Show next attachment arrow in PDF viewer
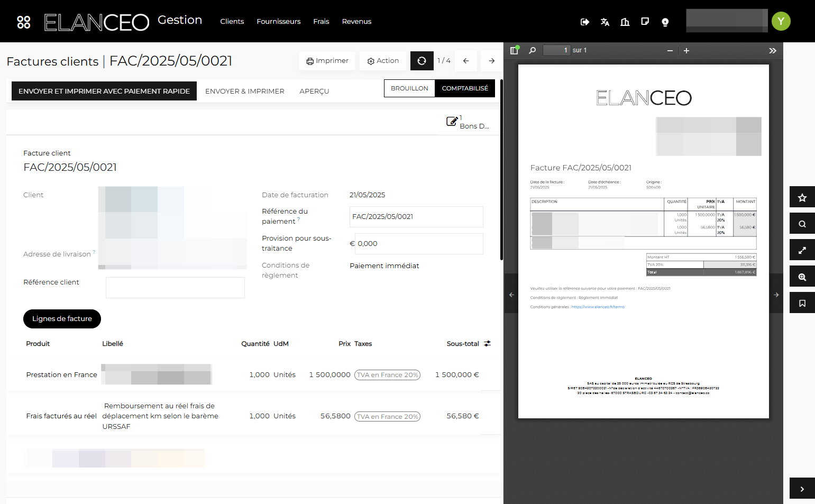 [x=776, y=295]
